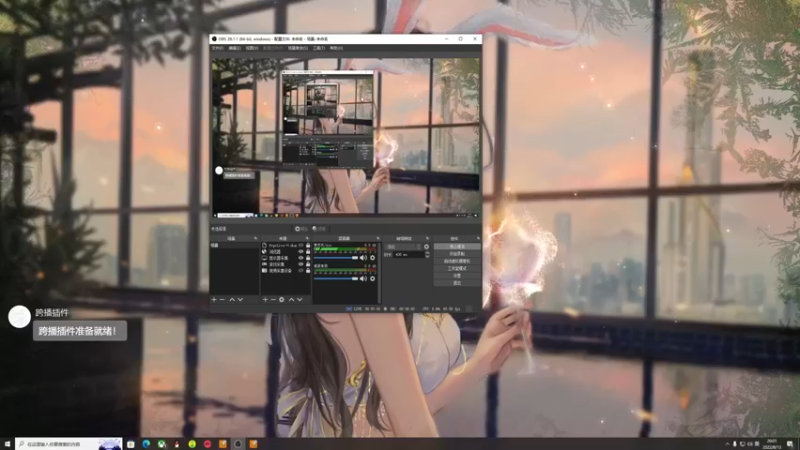Viewport: 800px width, 450px height.
Task: Pop out the Audio Mixer dock header icon
Action: click(x=378, y=238)
